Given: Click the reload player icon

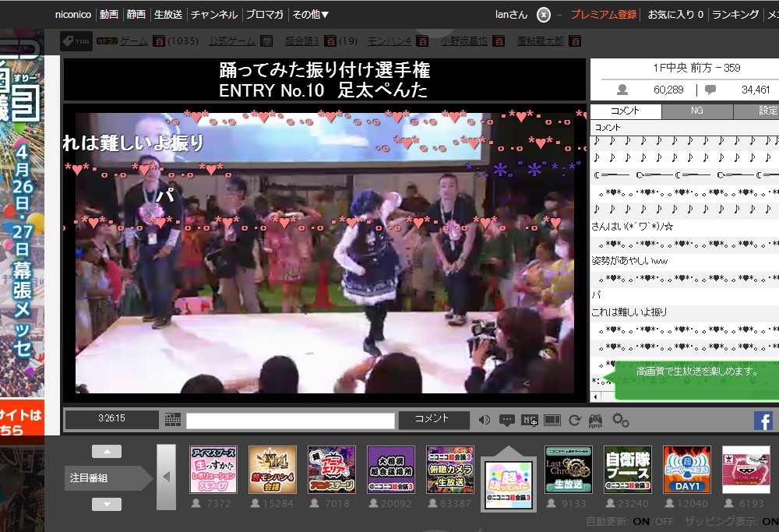Looking at the screenshot, I should click(575, 421).
